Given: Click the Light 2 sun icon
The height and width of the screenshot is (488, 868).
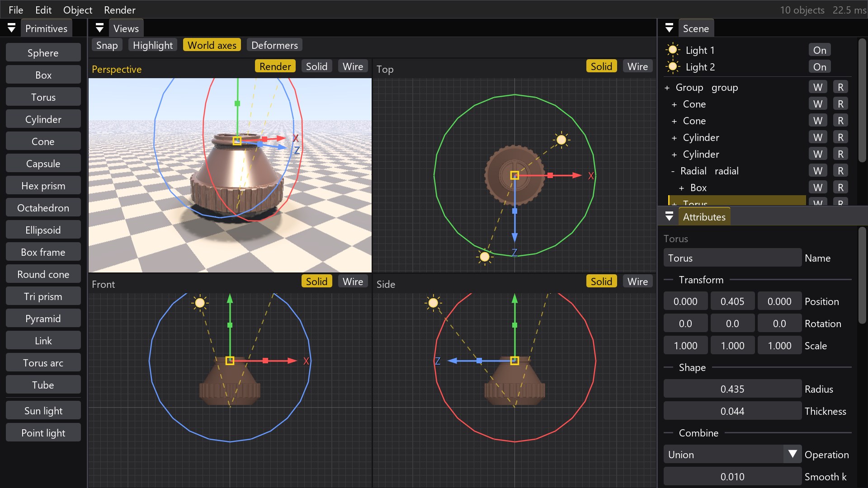Looking at the screenshot, I should 673,67.
